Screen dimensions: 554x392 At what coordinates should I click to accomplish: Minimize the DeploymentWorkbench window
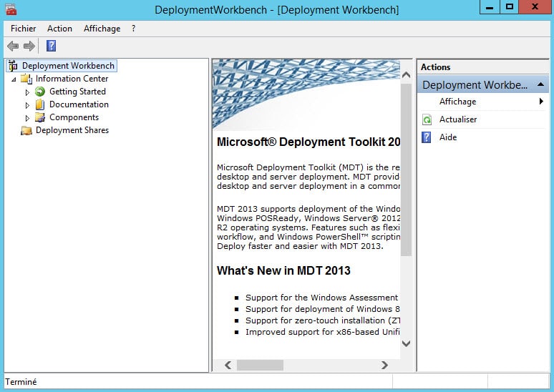coord(490,6)
